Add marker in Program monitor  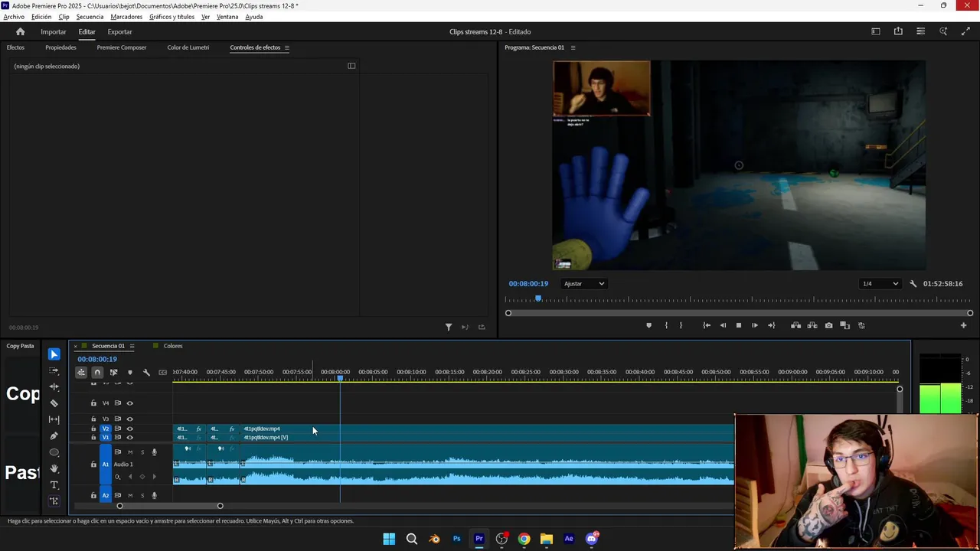click(649, 325)
